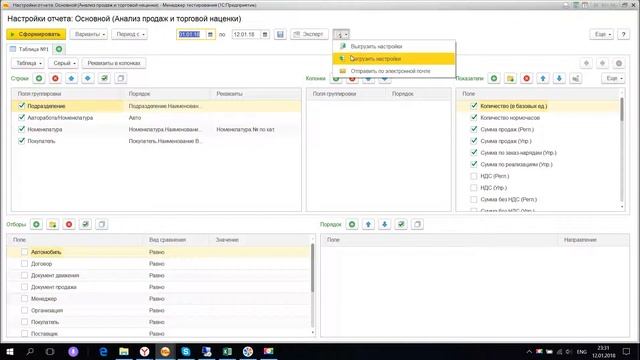Add sort field with green plus in Порядок

(352, 224)
